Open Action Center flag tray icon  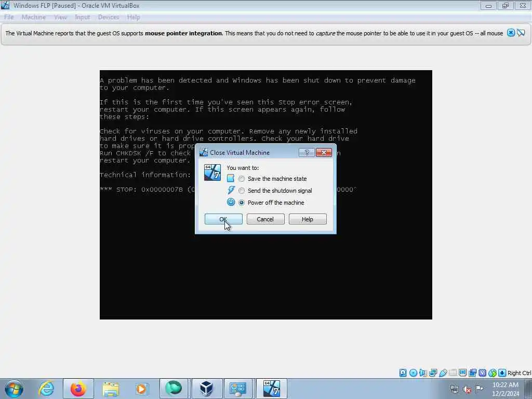480,389
